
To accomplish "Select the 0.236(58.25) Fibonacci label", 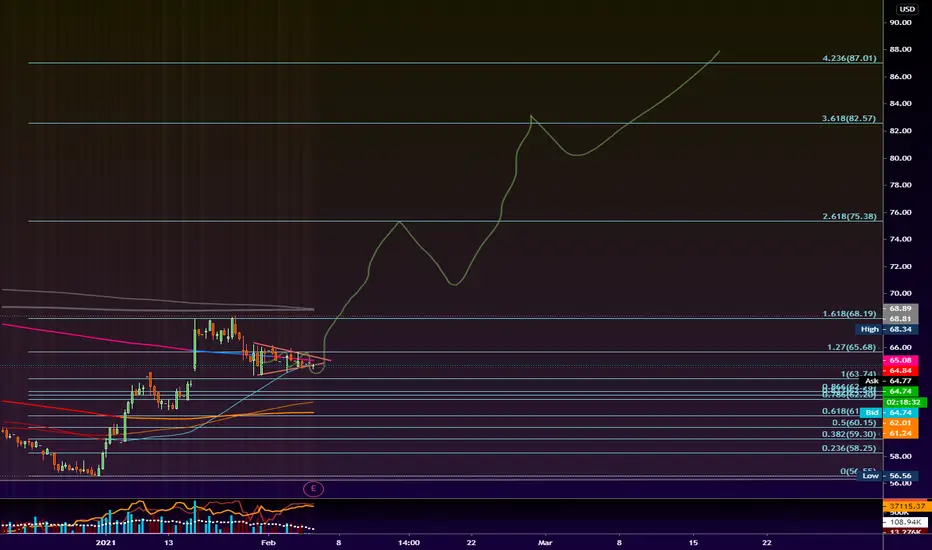I will click(x=849, y=448).
